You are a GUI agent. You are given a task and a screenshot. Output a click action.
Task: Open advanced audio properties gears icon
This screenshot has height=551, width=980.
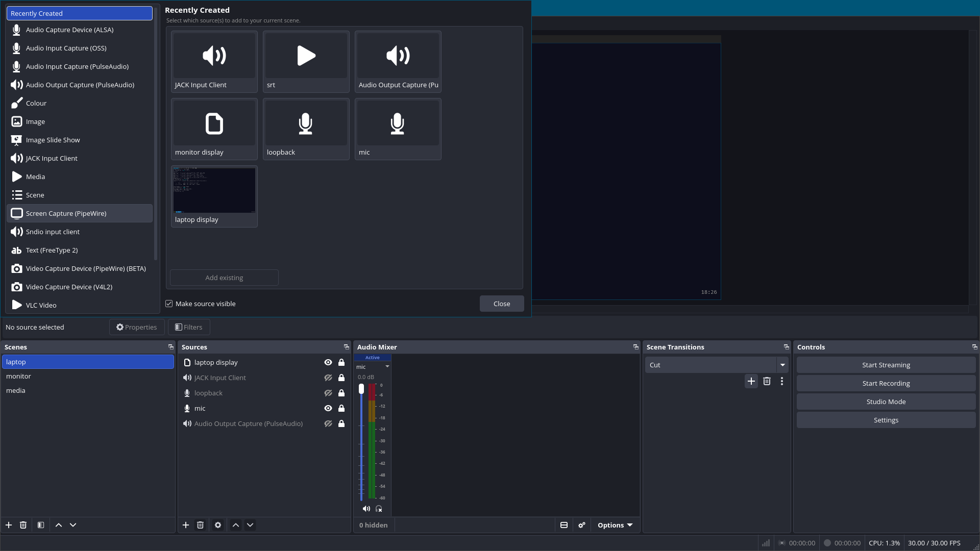[x=582, y=525]
